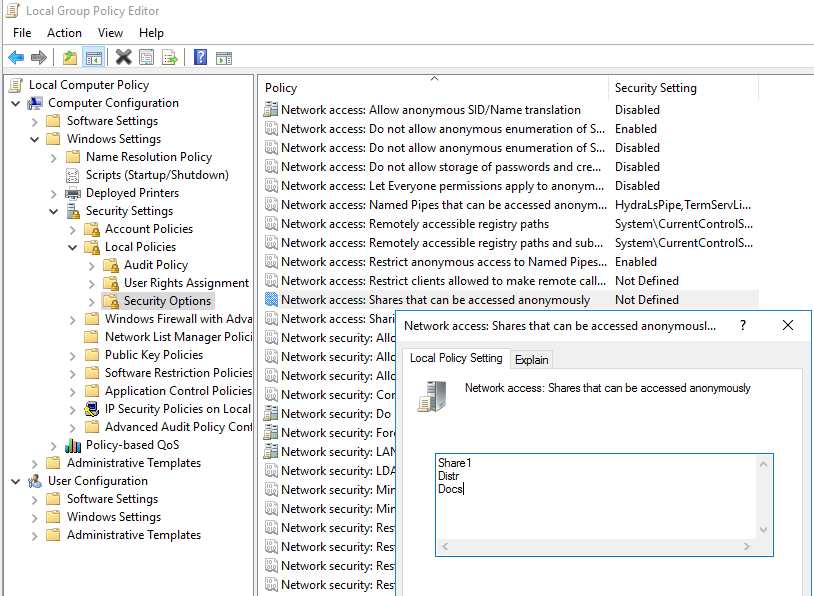The width and height of the screenshot is (814, 596).
Task: Select User Rights Assignment tree item
Action: (186, 283)
